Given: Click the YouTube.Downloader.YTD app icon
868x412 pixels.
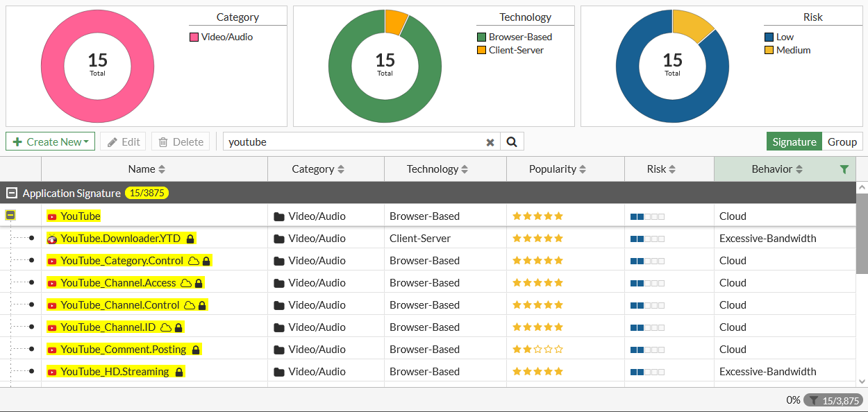Looking at the screenshot, I should tap(52, 239).
